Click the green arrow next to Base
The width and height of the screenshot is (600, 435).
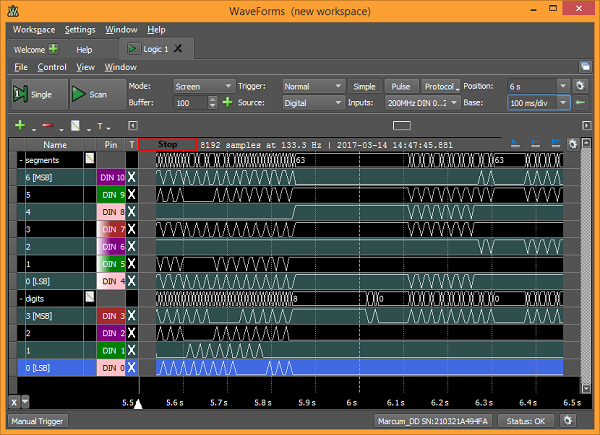pos(580,103)
